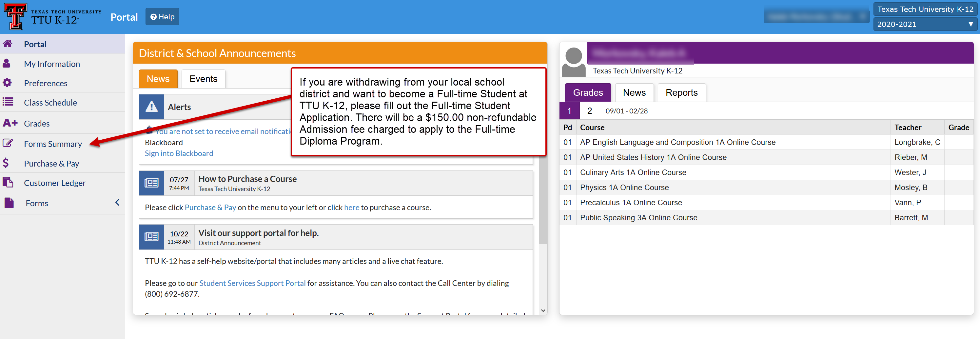The width and height of the screenshot is (980, 339).
Task: Open Customer Ledger in sidebar
Action: (62, 183)
